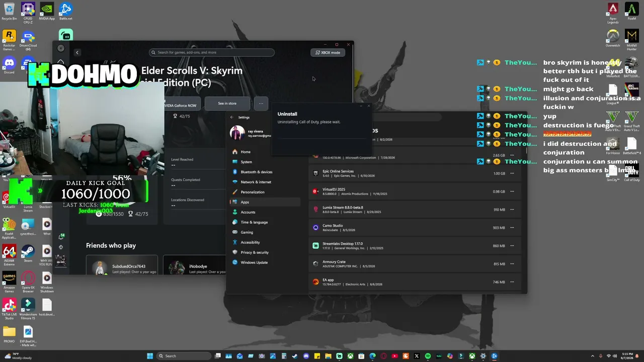Click See in store button
The height and width of the screenshot is (362, 644).
point(227,104)
